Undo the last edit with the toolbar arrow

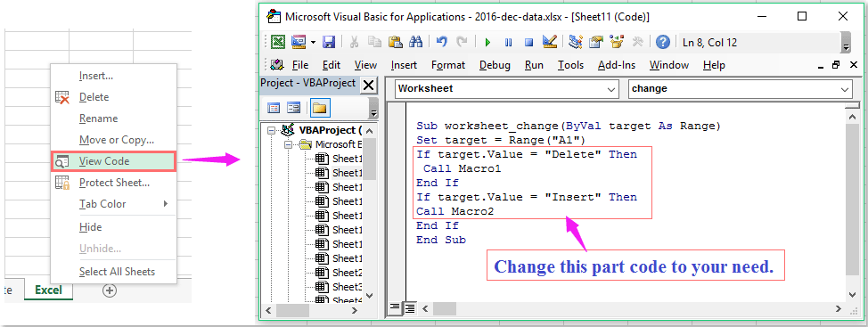[x=441, y=42]
